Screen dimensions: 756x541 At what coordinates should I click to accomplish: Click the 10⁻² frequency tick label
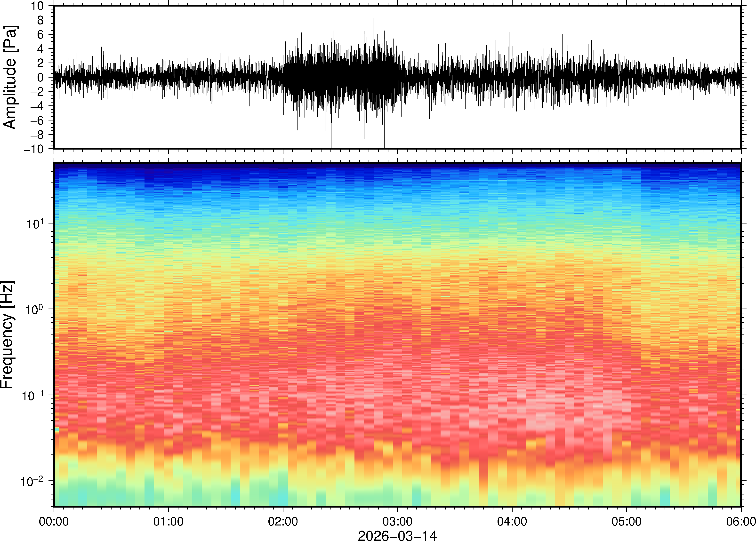point(32,481)
